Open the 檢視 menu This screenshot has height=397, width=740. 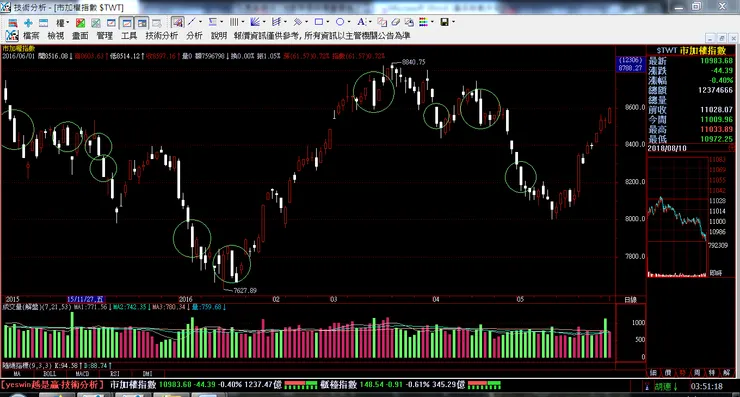[x=56, y=35]
